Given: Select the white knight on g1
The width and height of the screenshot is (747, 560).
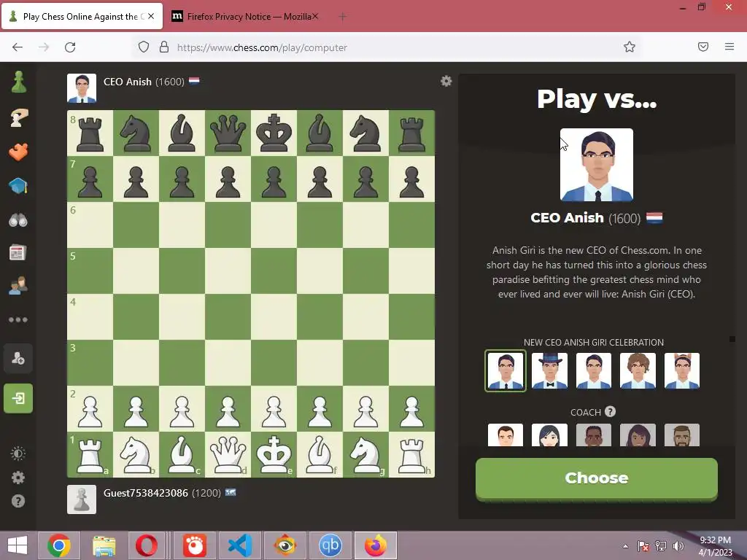Looking at the screenshot, I should [366, 454].
